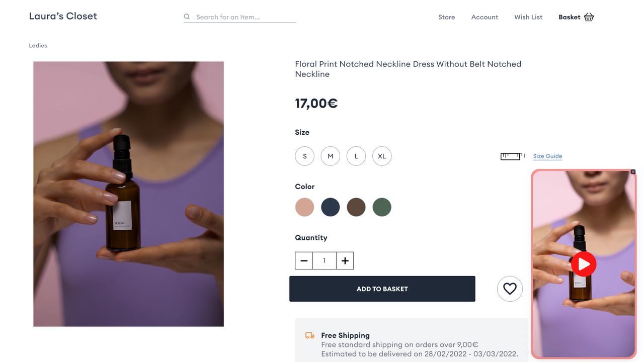The image size is (644, 362).
Task: Open the Size Guide link
Action: coord(547,156)
